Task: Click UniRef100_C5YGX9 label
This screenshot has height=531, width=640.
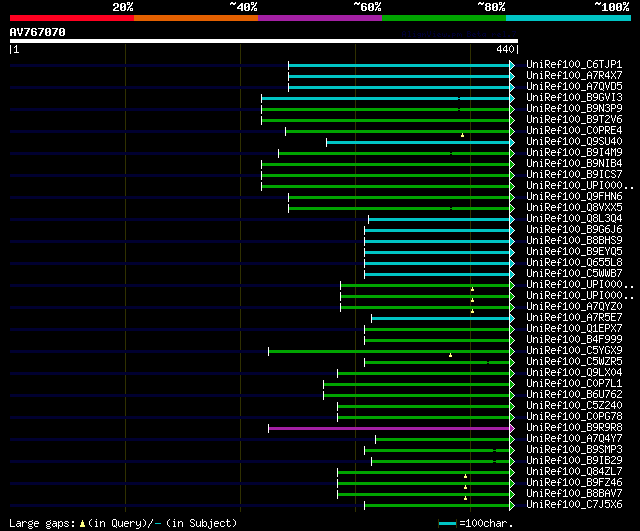Action: click(x=574, y=351)
